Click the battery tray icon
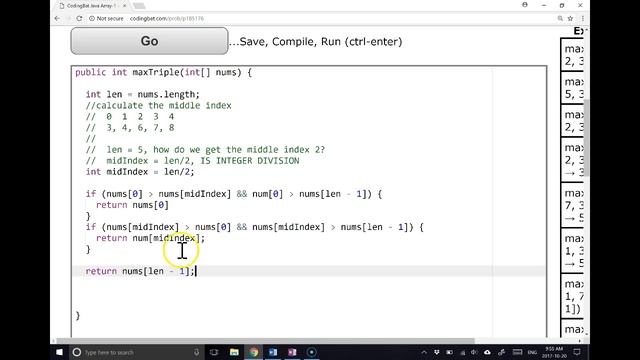 click(x=449, y=352)
